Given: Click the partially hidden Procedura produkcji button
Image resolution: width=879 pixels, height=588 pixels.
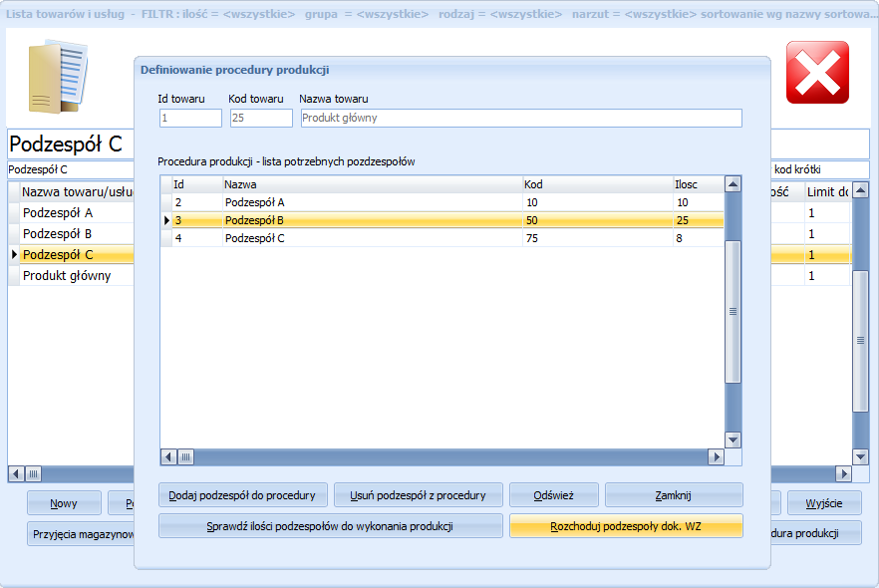Looking at the screenshot, I should click(x=815, y=533).
